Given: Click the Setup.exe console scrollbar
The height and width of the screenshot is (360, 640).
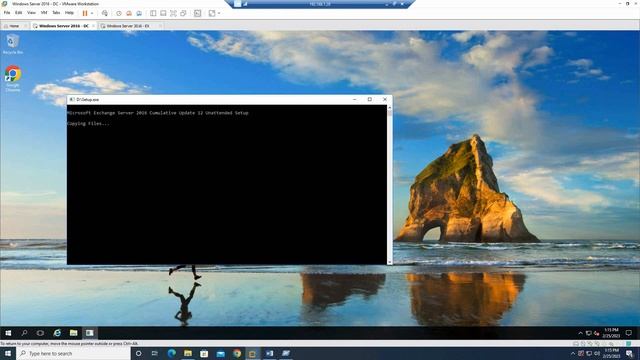Looking at the screenshot, I should [x=390, y=184].
